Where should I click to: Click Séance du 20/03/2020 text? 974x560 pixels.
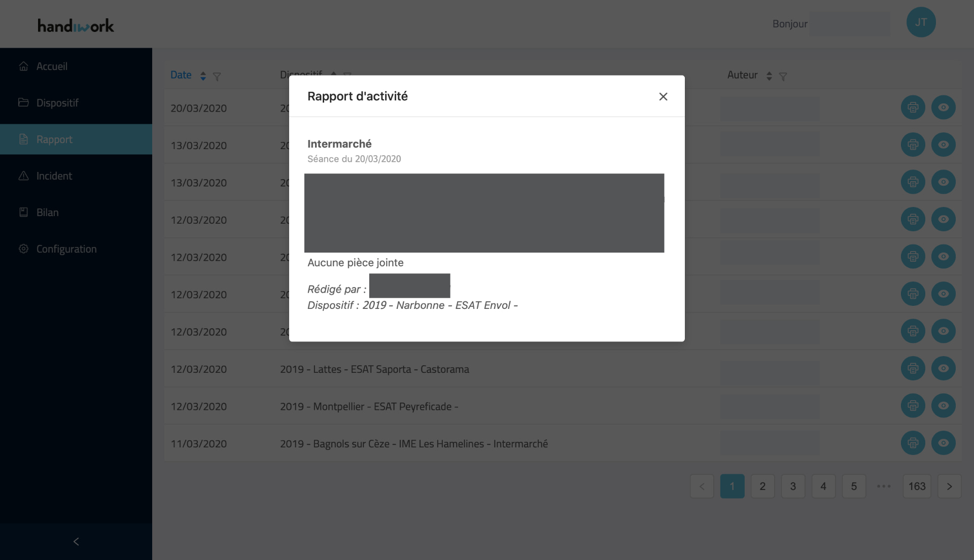click(354, 159)
